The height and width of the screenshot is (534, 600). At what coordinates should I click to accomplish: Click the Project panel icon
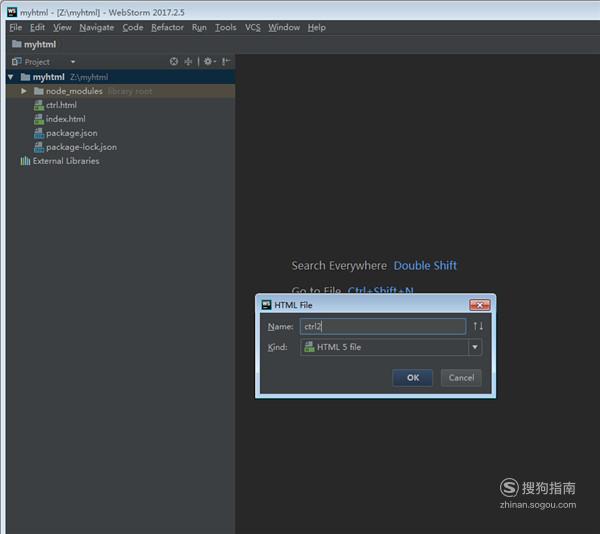tap(16, 62)
